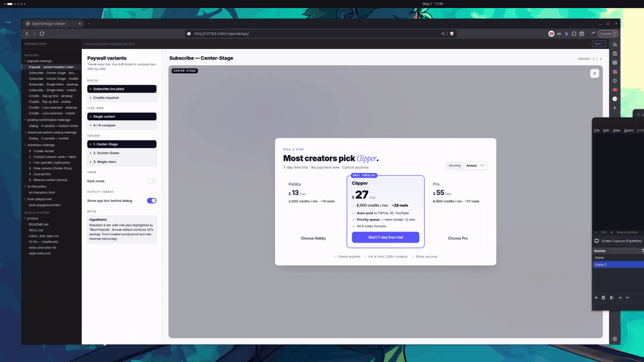Open colors_and_type.css file
This screenshot has width=644, height=362.
tap(44, 236)
